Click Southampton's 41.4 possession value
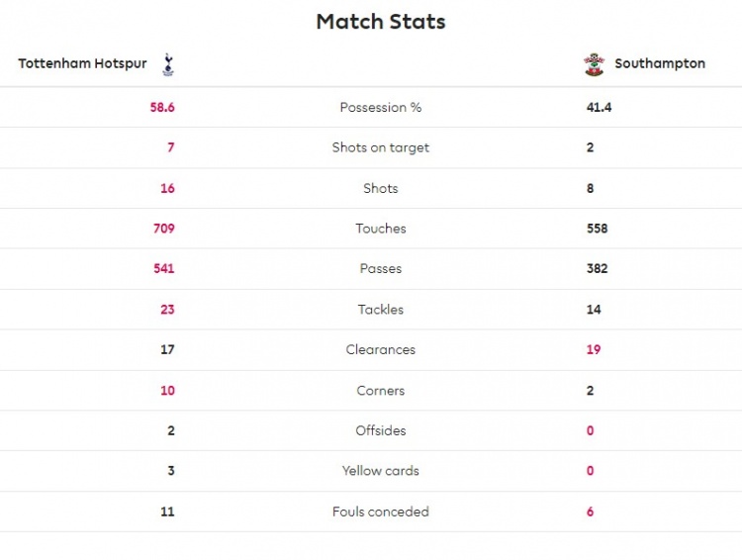742x560 pixels. (x=599, y=107)
